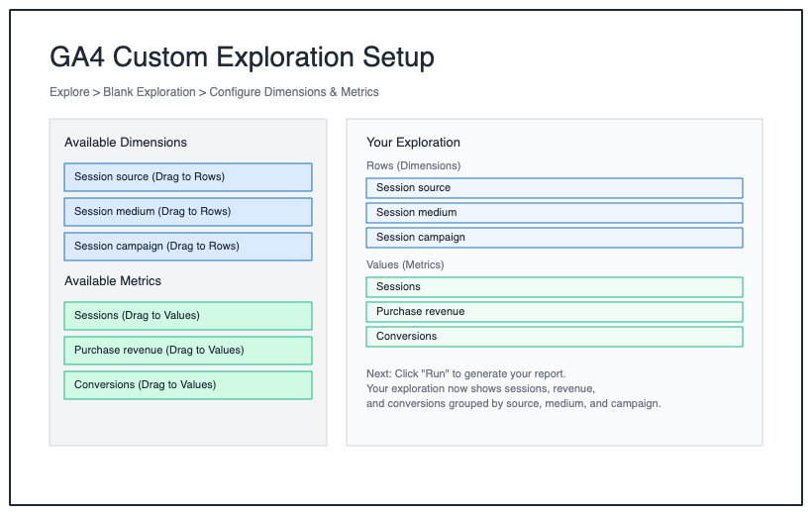Image resolution: width=812 pixels, height=515 pixels.
Task: Select 'Session source (Drag to Rows)' dimension
Action: coord(188,177)
